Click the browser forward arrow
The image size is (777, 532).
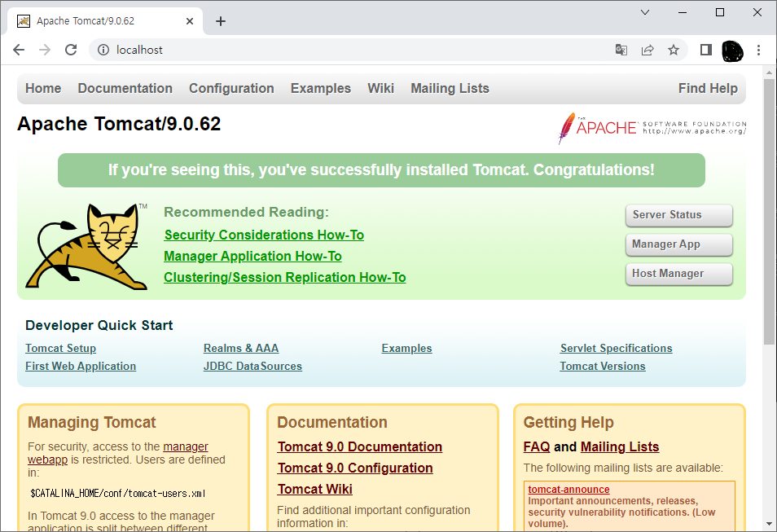click(45, 50)
